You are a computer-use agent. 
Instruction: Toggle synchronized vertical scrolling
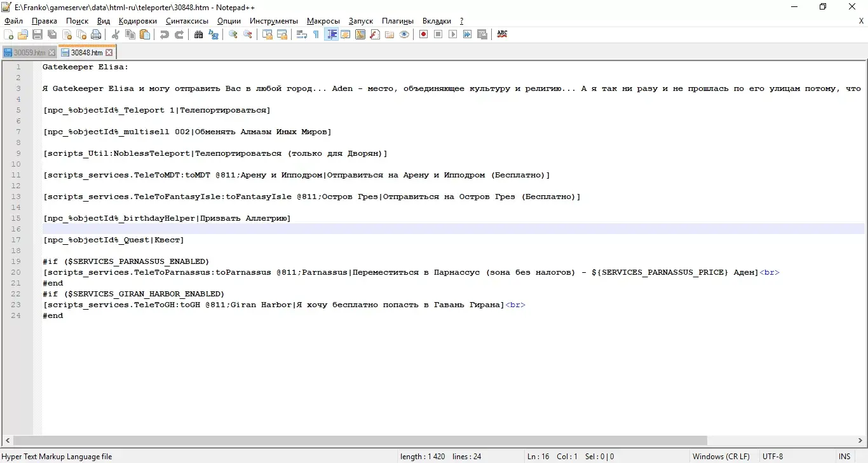click(268, 34)
